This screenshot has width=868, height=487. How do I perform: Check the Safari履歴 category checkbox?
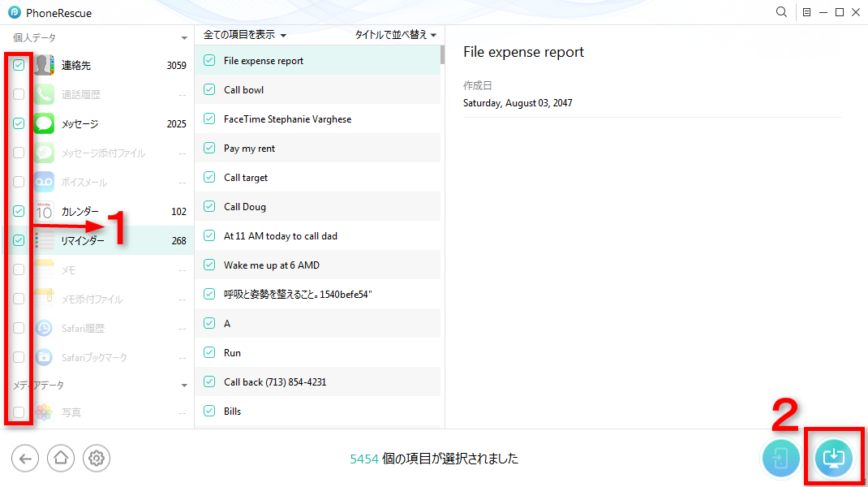click(19, 328)
